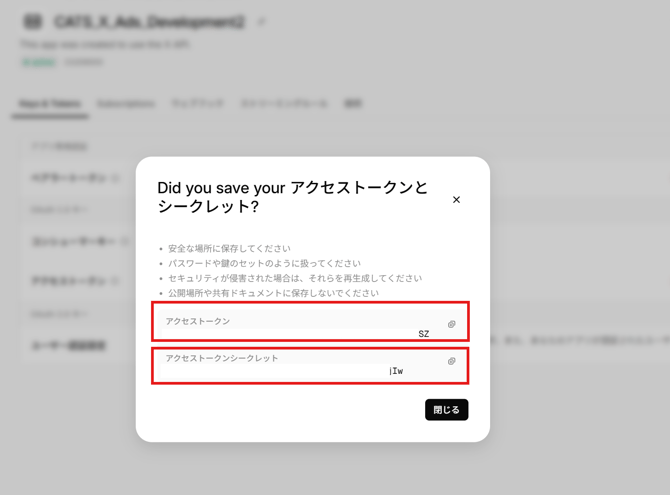Click info icon beside blurred background access token label
The image size is (670, 495).
(115, 281)
